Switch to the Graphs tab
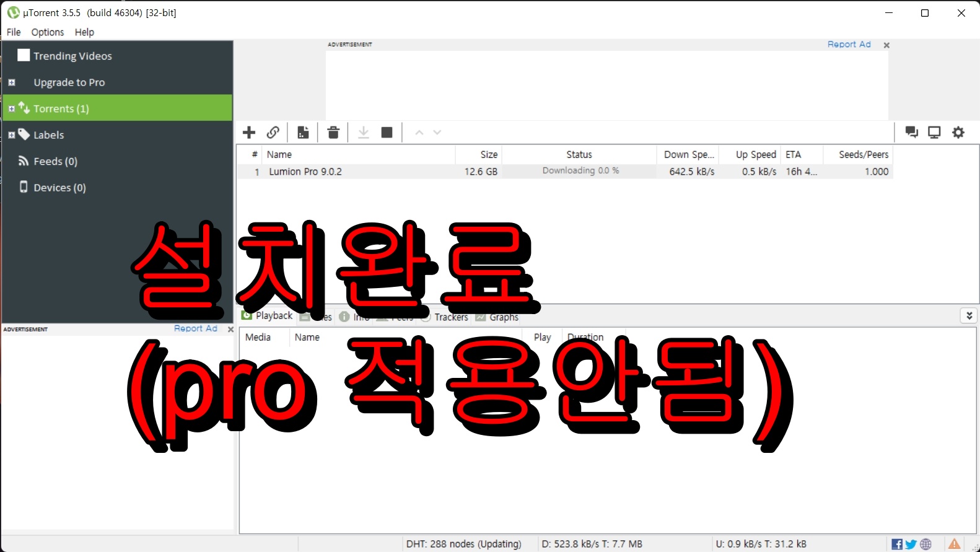The image size is (980, 552). (x=497, y=317)
